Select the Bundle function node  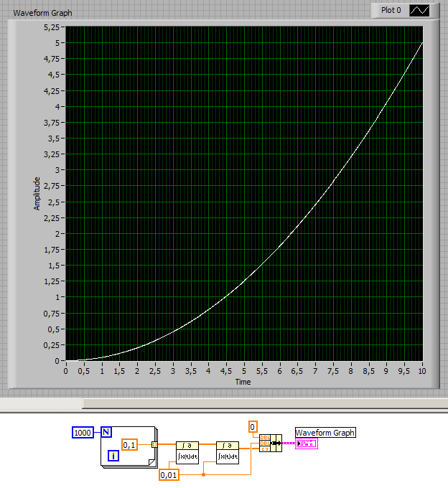[x=271, y=444]
